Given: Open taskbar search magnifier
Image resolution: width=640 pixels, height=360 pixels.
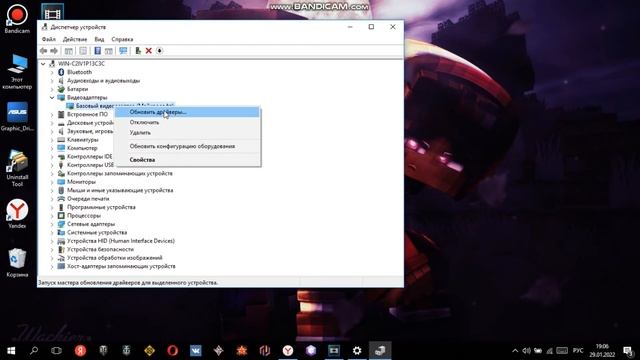Looking at the screenshot, I should point(34,351).
